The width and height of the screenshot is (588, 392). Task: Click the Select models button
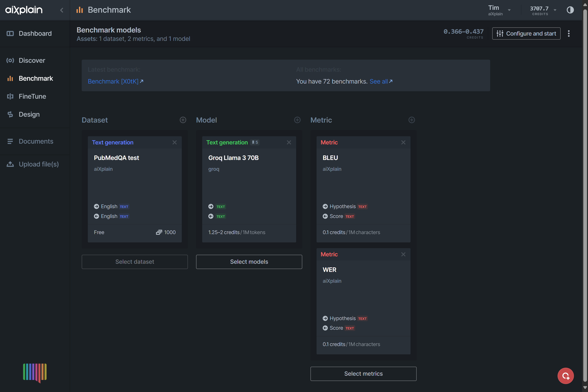coord(249,262)
